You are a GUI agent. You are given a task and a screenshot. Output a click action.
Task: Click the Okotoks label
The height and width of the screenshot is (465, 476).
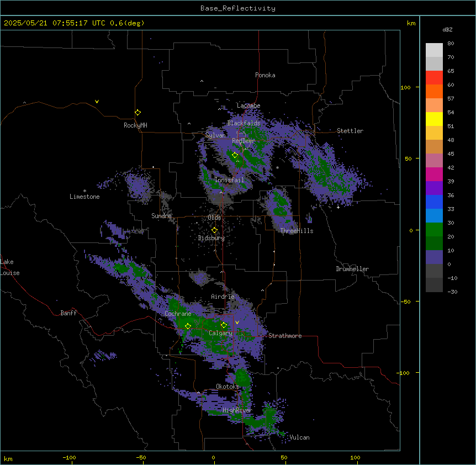(228, 387)
